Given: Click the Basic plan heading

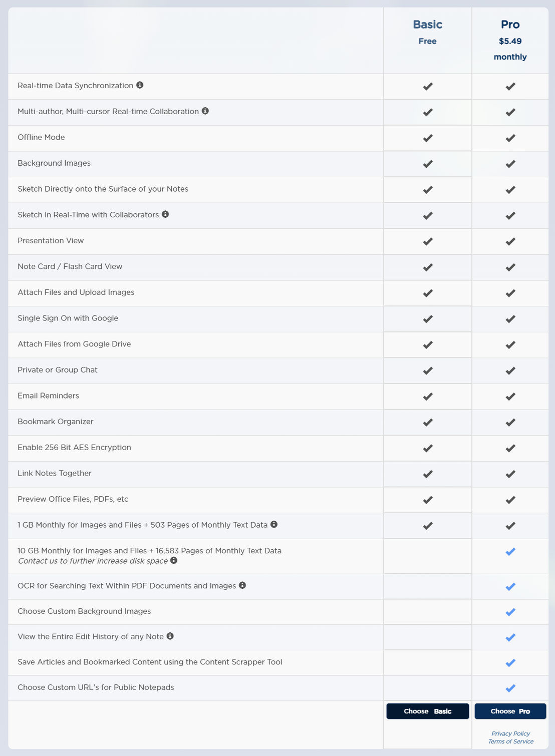Looking at the screenshot, I should (428, 25).
